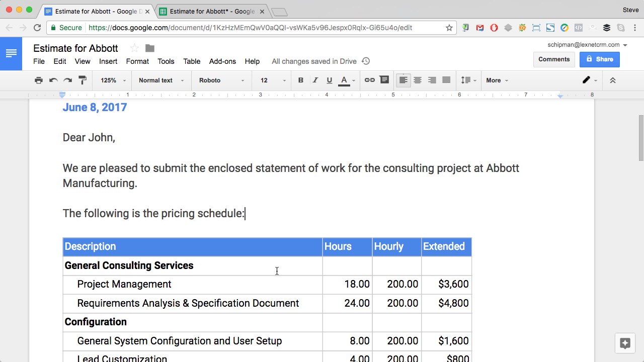The image size is (644, 362).
Task: Go back in browser history
Action: coord(9,28)
